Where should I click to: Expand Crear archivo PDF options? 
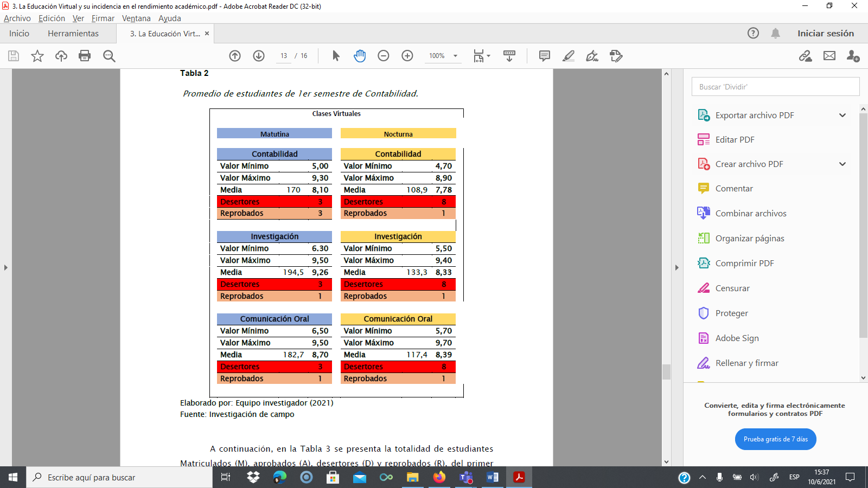point(843,164)
